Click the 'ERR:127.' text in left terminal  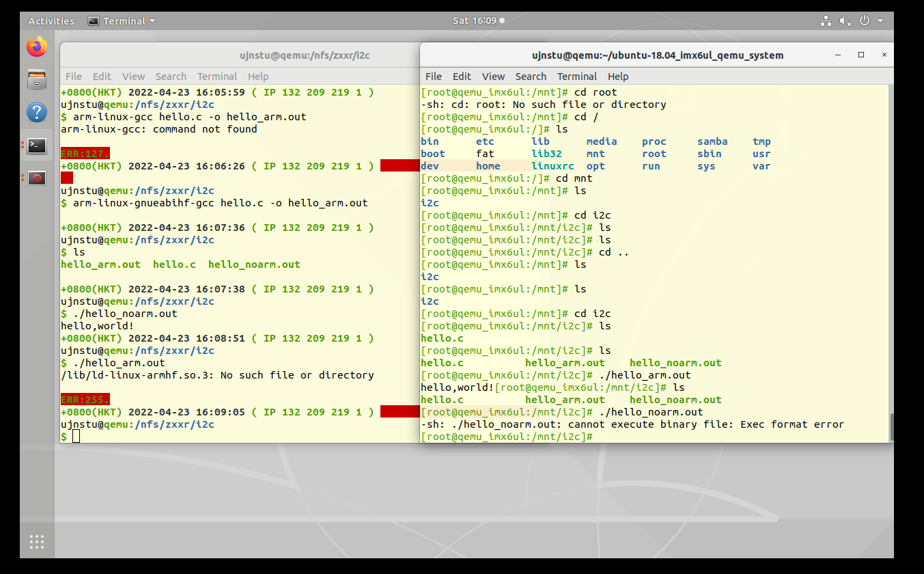85,154
